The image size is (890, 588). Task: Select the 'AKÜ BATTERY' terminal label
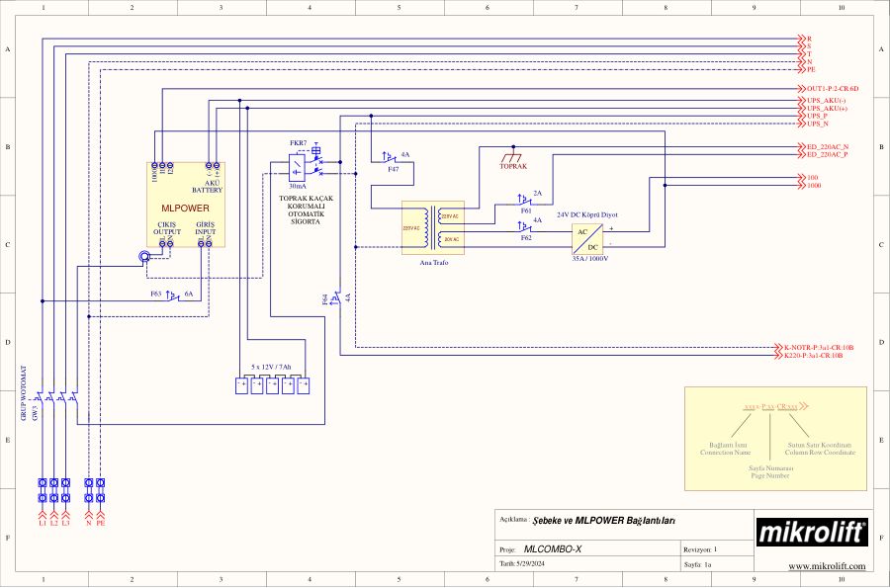click(208, 187)
